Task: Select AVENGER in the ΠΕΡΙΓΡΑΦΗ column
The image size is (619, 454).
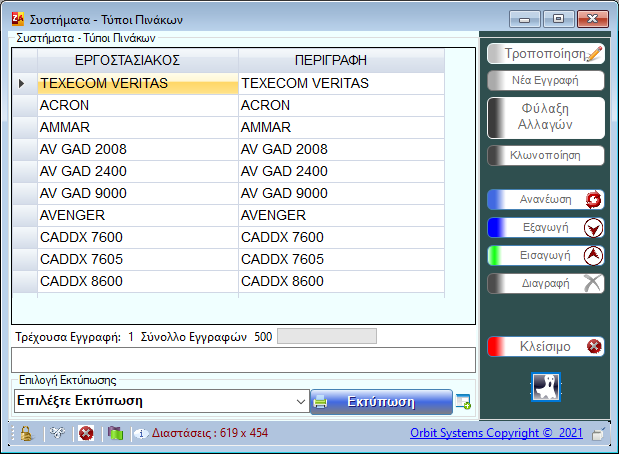Action: [341, 216]
